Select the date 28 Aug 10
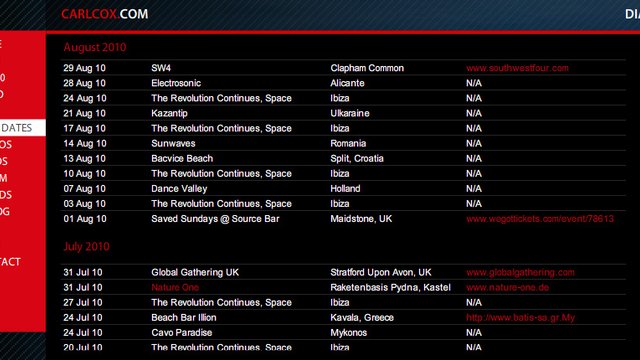The height and width of the screenshot is (360, 640). click(84, 83)
